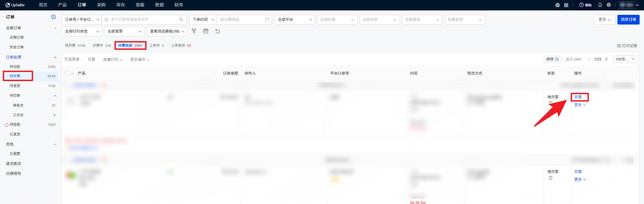The image size is (644, 204).
Task: Switch to the 上传失败 tab
Action: pyautogui.click(x=181, y=45)
